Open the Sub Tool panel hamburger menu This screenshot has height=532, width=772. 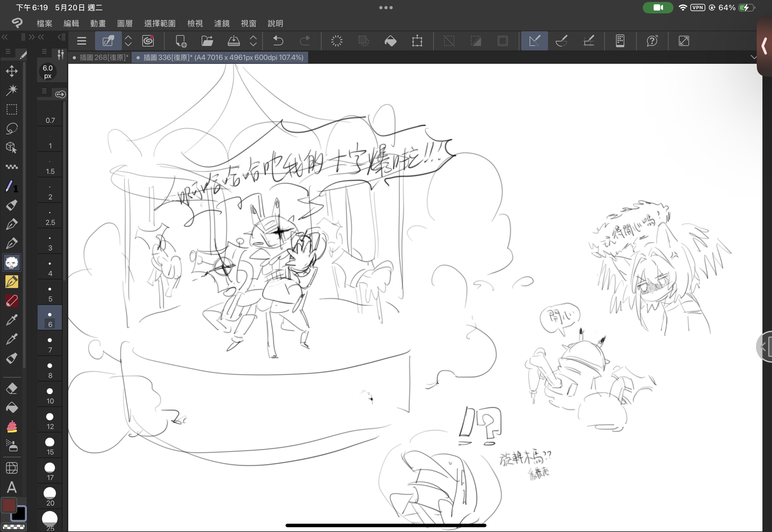44,52
